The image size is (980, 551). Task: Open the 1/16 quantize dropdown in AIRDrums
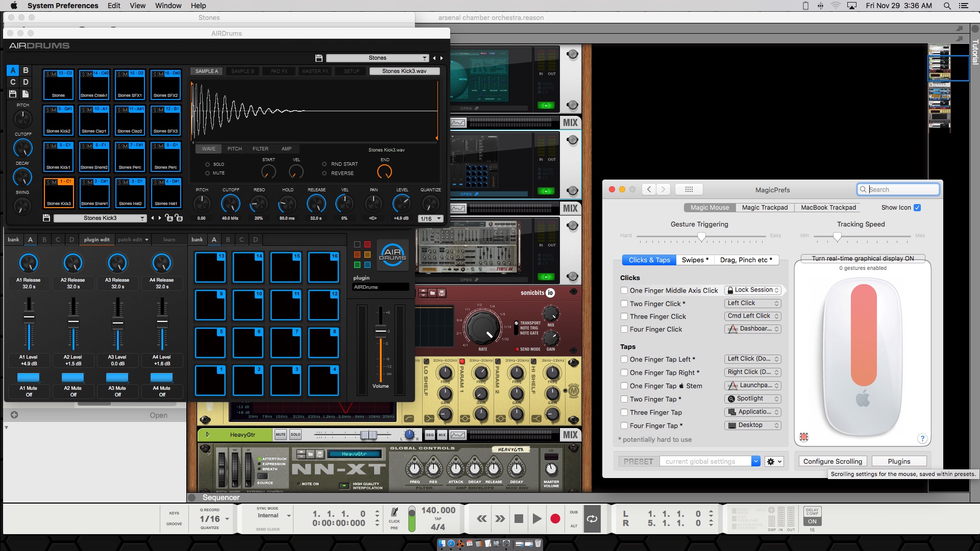point(430,218)
